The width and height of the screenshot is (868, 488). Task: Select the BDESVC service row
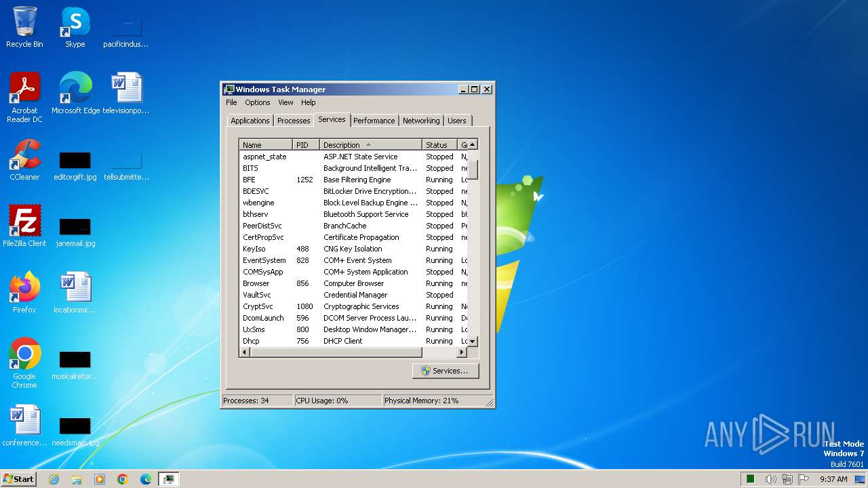pyautogui.click(x=353, y=191)
